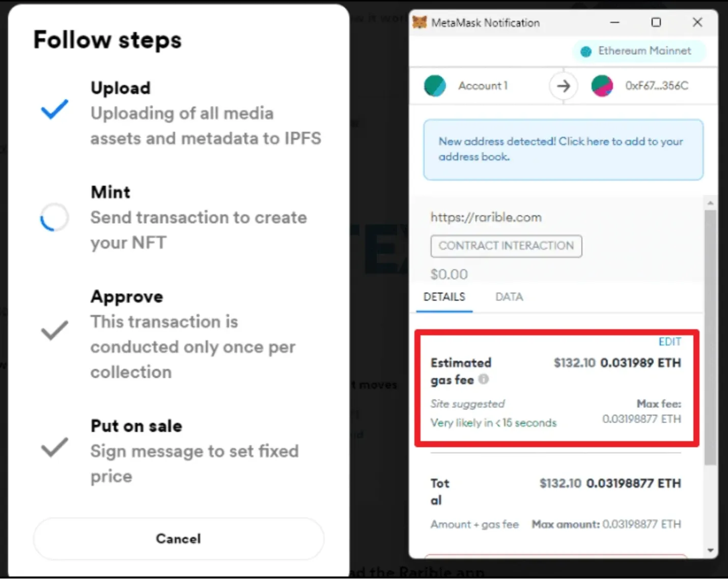Switch to the DATA tab

pyautogui.click(x=509, y=297)
